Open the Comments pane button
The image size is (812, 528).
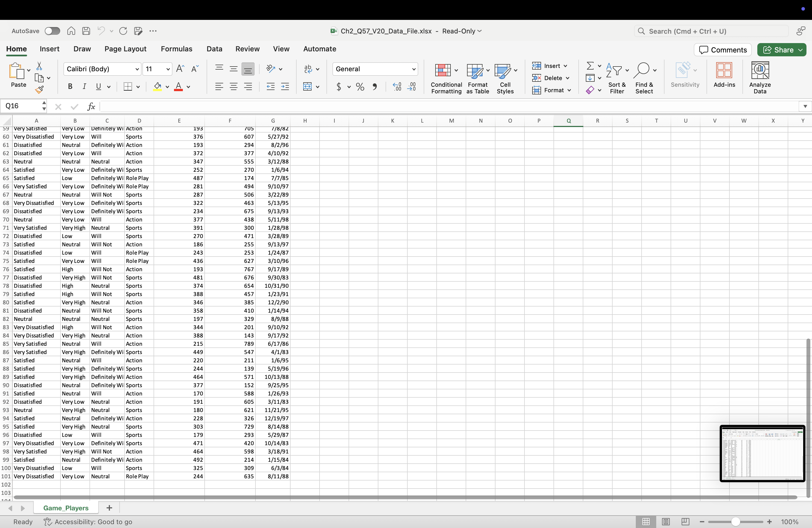(x=723, y=50)
